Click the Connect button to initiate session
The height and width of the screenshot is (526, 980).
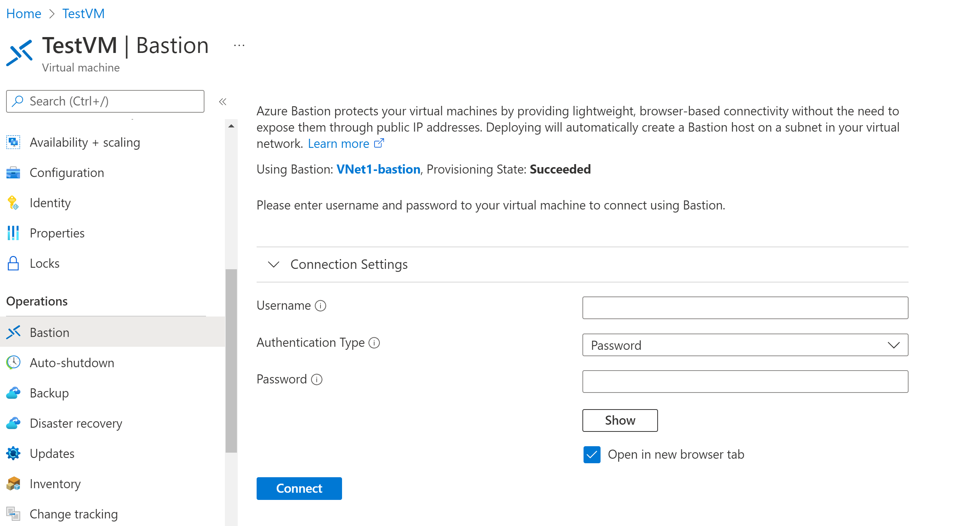(x=299, y=488)
